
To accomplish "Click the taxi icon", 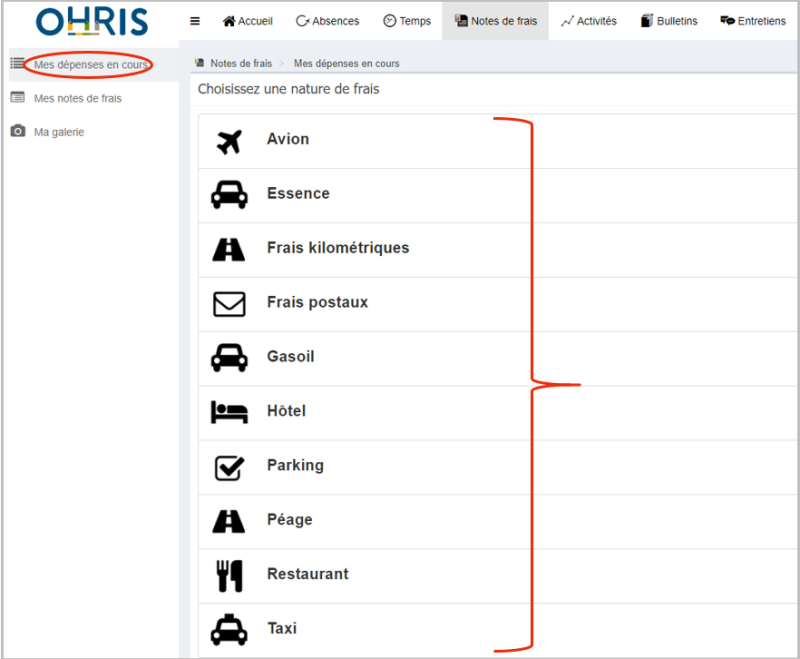I will (x=229, y=629).
